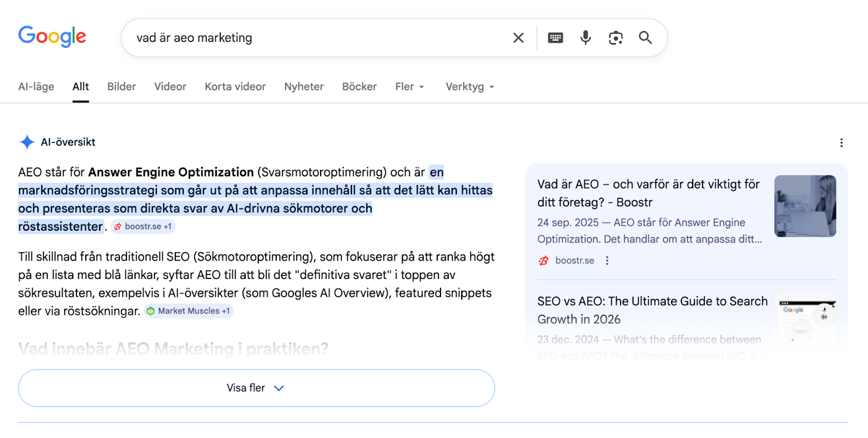Viewport: 868px width, 438px height.
Task: Click the Boostr article thumbnail image
Action: [805, 206]
